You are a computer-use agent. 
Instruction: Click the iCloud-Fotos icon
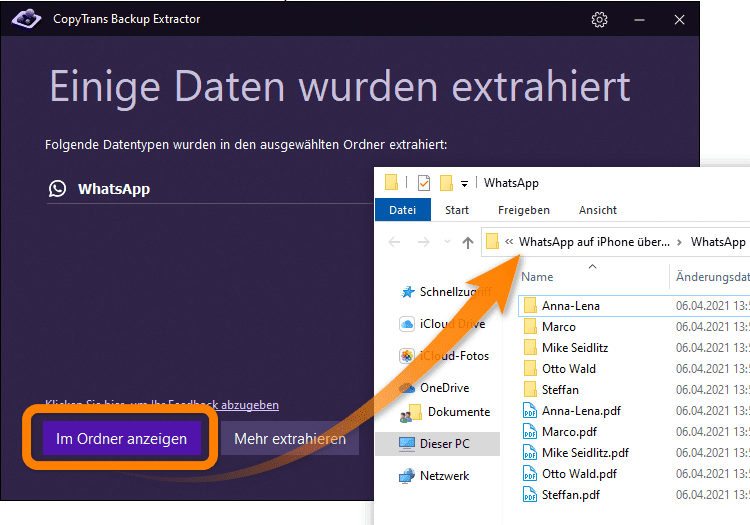[407, 356]
